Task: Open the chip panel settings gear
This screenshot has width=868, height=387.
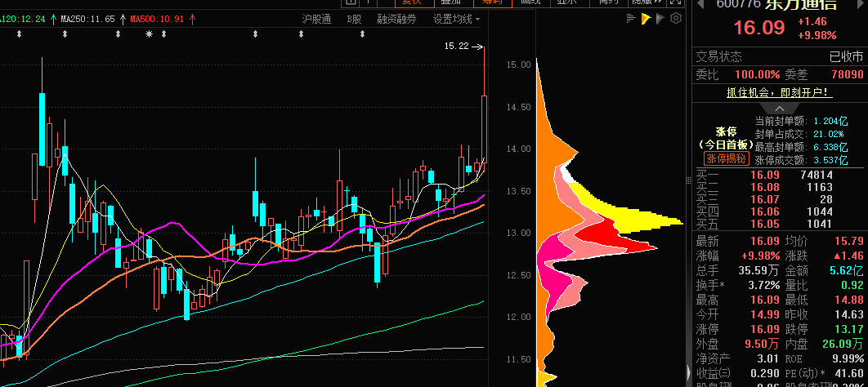Action: pos(675,19)
